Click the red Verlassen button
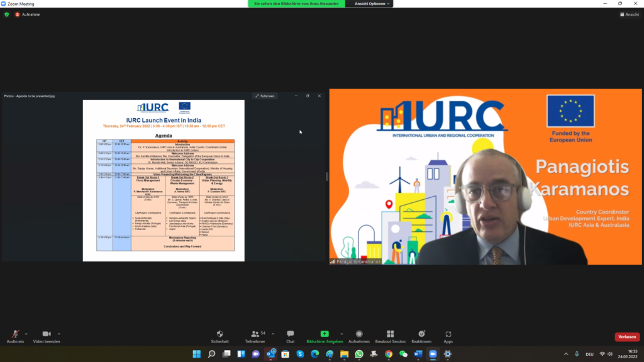 (x=626, y=337)
